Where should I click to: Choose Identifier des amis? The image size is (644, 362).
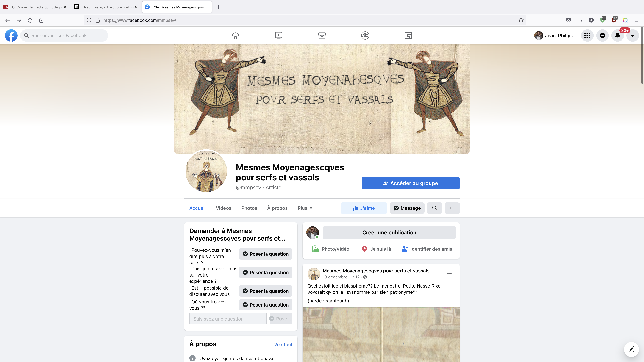(427, 249)
